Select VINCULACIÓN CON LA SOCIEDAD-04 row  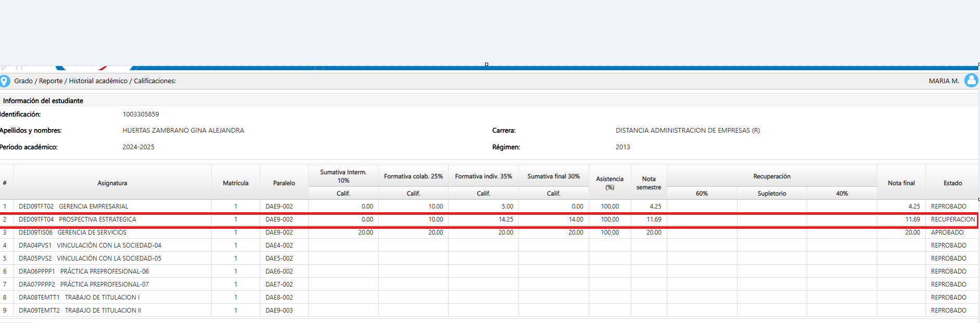[490, 246]
